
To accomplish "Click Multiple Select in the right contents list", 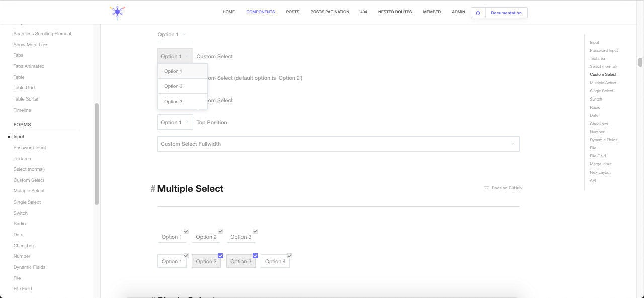I will click(602, 82).
